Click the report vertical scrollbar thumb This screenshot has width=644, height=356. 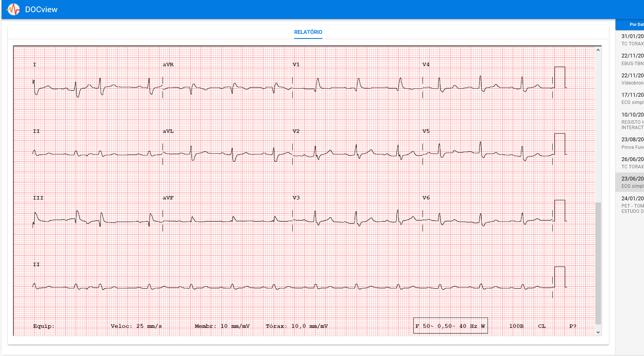(x=598, y=263)
